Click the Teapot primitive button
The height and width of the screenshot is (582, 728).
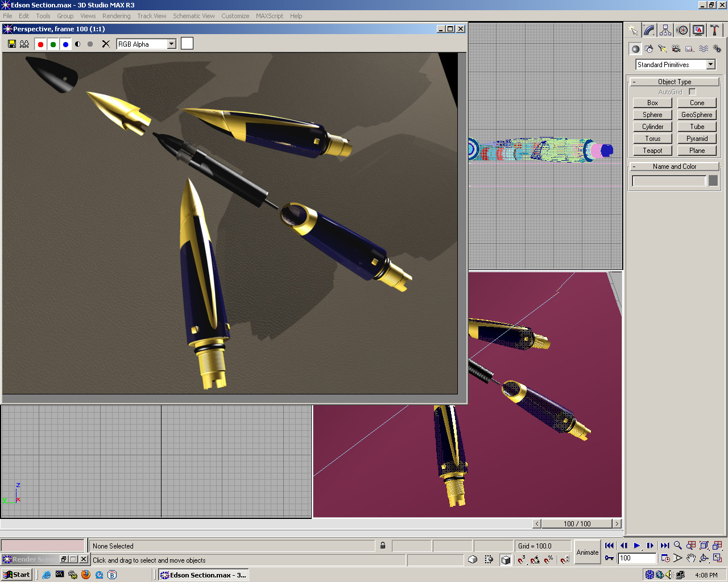point(652,151)
